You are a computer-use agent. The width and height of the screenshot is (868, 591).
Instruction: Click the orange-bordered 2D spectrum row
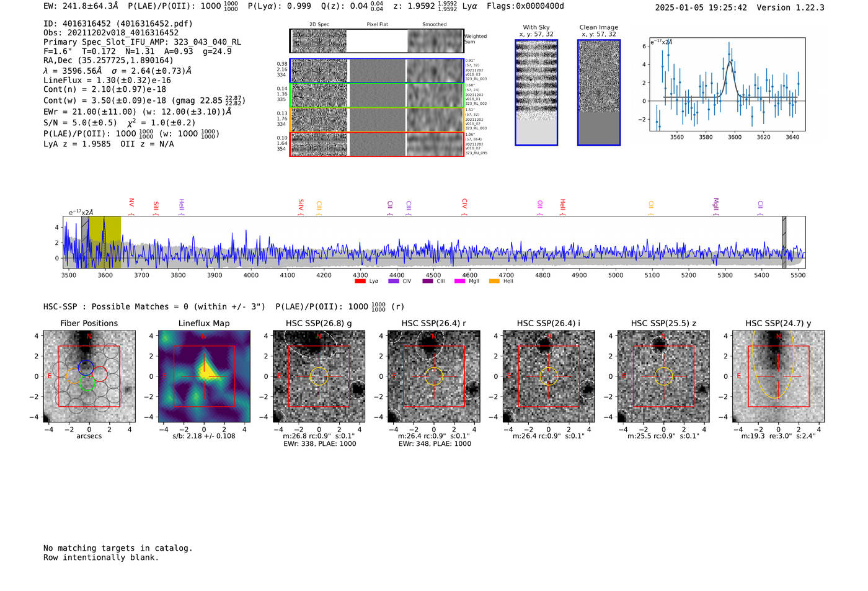click(377, 120)
